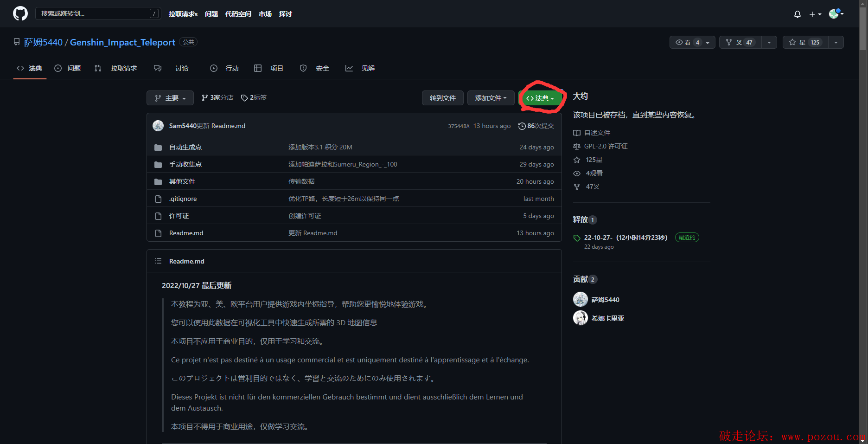The image size is (868, 444).
Task: Expand the star lists dropdown arrow
Action: point(836,42)
